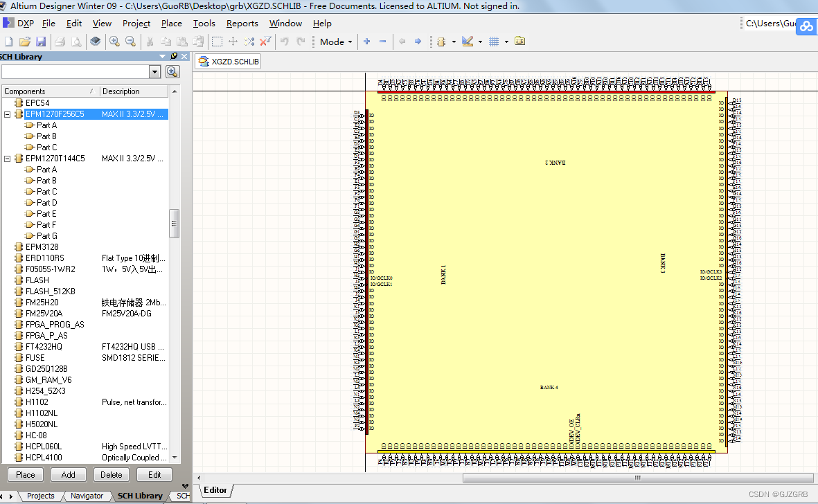Image resolution: width=818 pixels, height=504 pixels.
Task: Open the filter dropdown in SCH Library panel
Action: pos(156,71)
